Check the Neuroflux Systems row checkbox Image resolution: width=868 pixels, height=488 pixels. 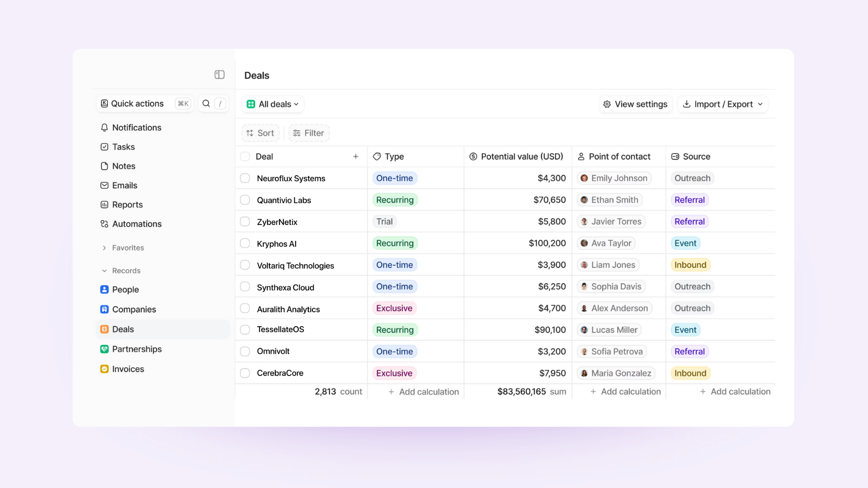coord(245,178)
